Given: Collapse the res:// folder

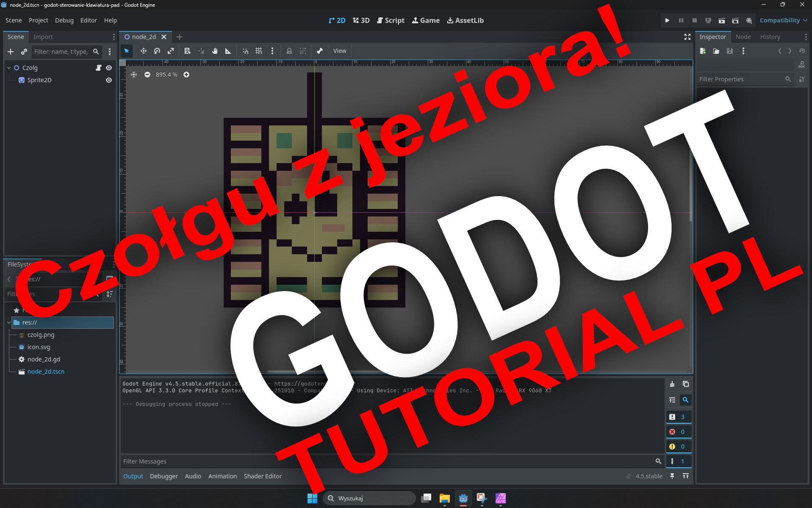Looking at the screenshot, I should pyautogui.click(x=9, y=322).
